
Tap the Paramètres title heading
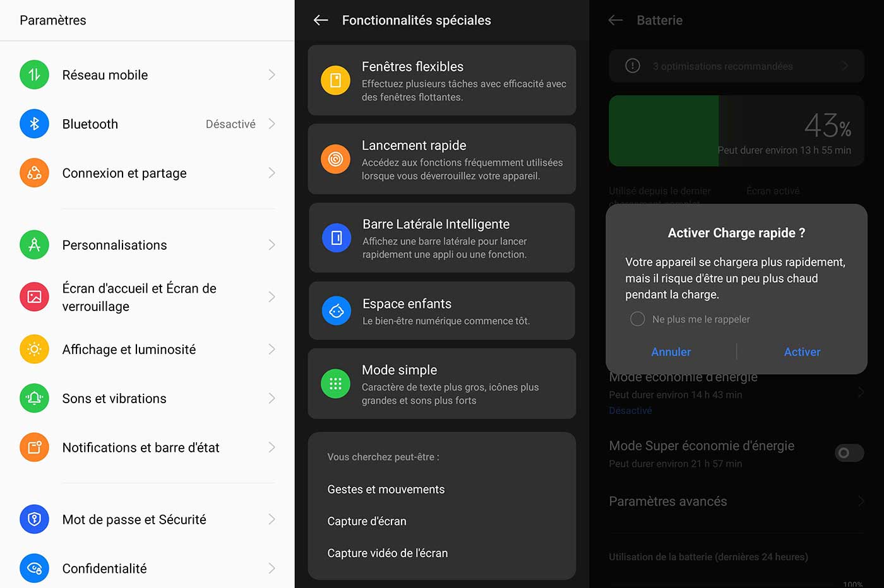[x=53, y=20]
